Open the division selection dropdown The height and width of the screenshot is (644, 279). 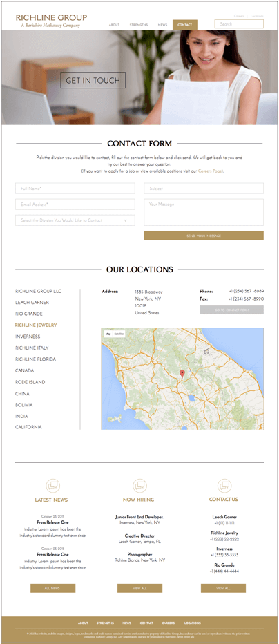[x=75, y=220]
